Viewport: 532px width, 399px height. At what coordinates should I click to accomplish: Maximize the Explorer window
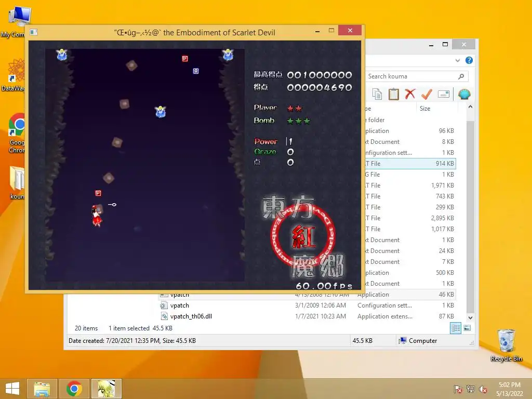(445, 45)
